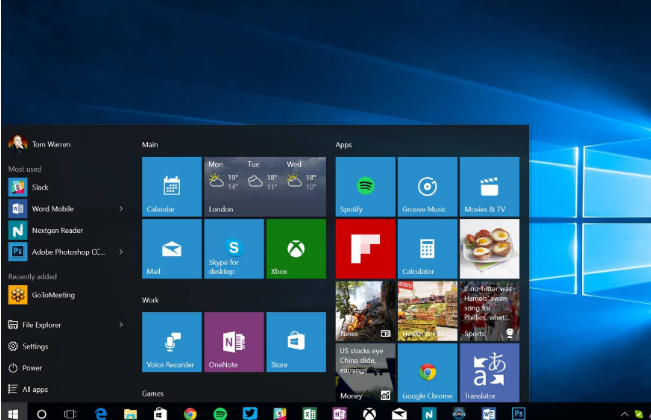Image resolution: width=651 pixels, height=420 pixels.
Task: Expand the Word Mobile jump list arrow
Action: pos(121,208)
